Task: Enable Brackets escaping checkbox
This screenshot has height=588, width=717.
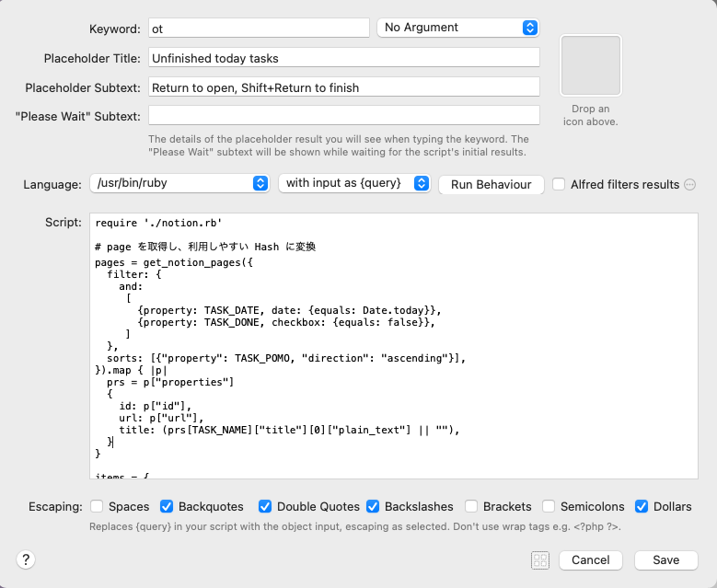Action: coord(471,506)
